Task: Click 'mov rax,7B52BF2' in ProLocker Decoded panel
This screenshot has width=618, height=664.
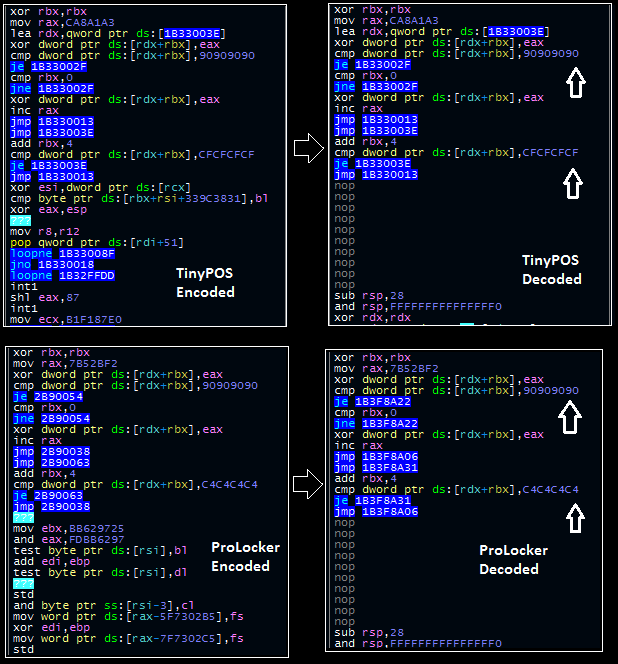Action: pyautogui.click(x=386, y=369)
